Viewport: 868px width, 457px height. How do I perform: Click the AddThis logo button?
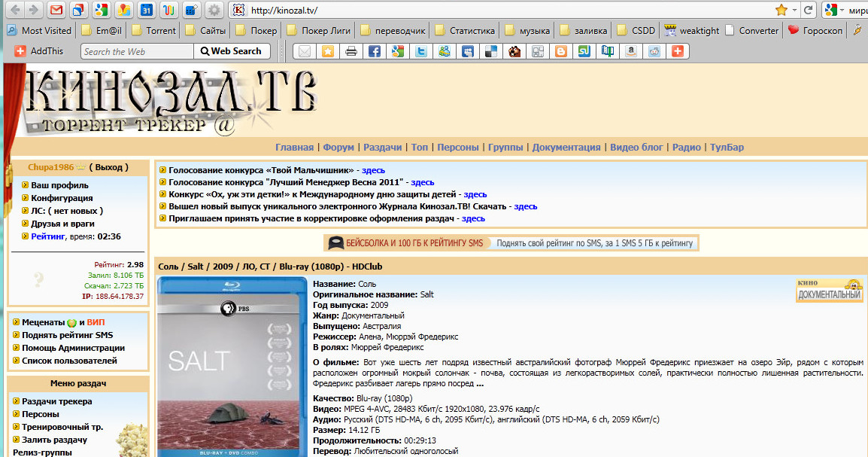(39, 51)
